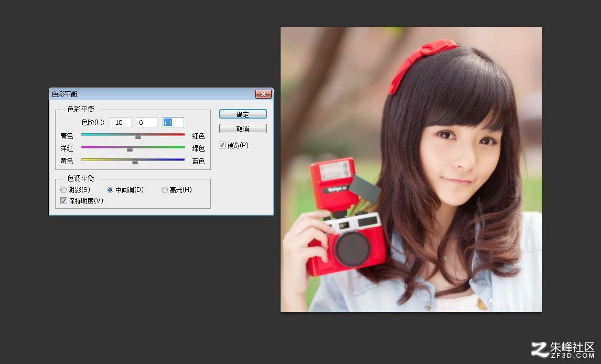Click the 确定 button
This screenshot has width=601, height=364.
click(x=243, y=114)
